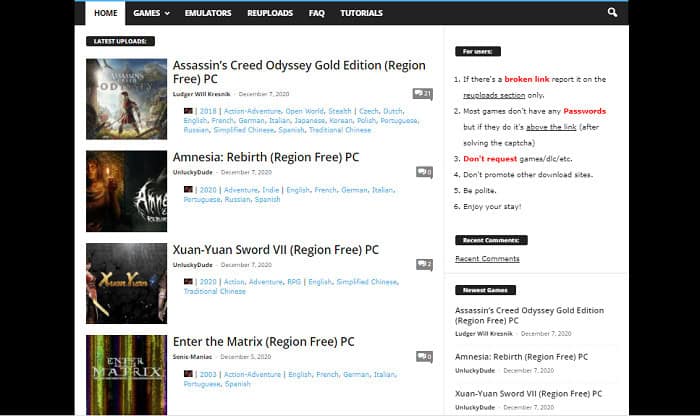
Task: Open Xuan-Yuan Sword VII post title in main list
Action: click(x=275, y=250)
